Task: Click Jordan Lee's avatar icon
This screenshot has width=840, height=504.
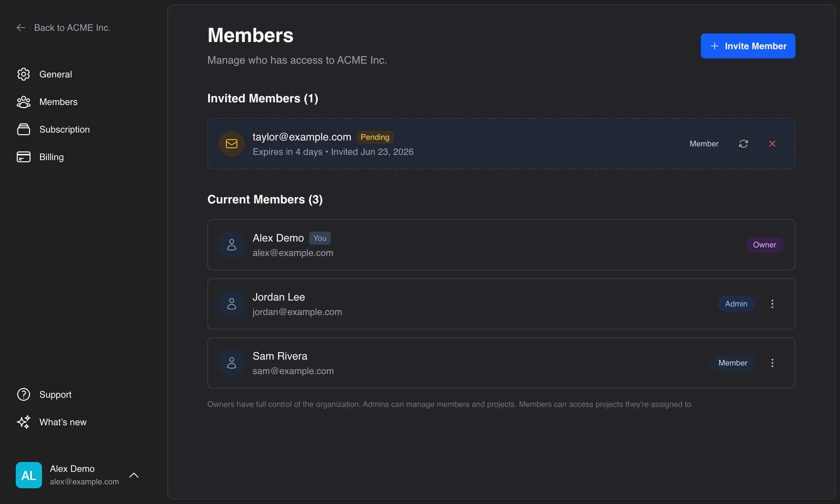Action: pos(232,304)
